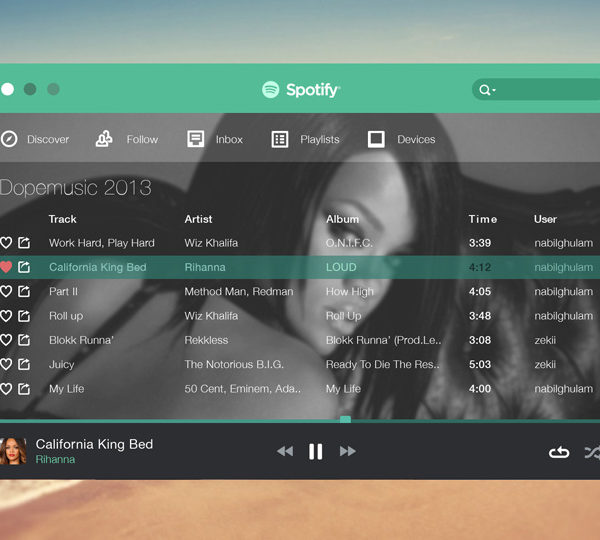The height and width of the screenshot is (540, 600).
Task: Open the Follow section
Action: (142, 139)
